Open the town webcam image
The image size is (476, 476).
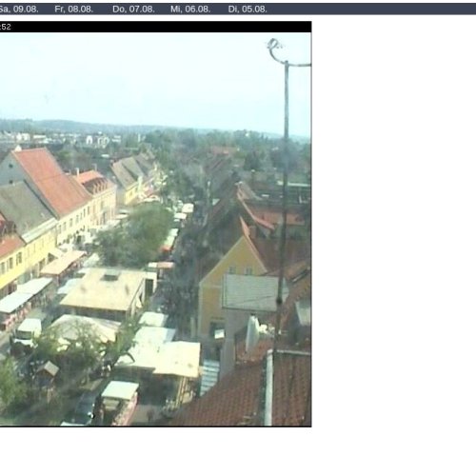click(x=155, y=224)
